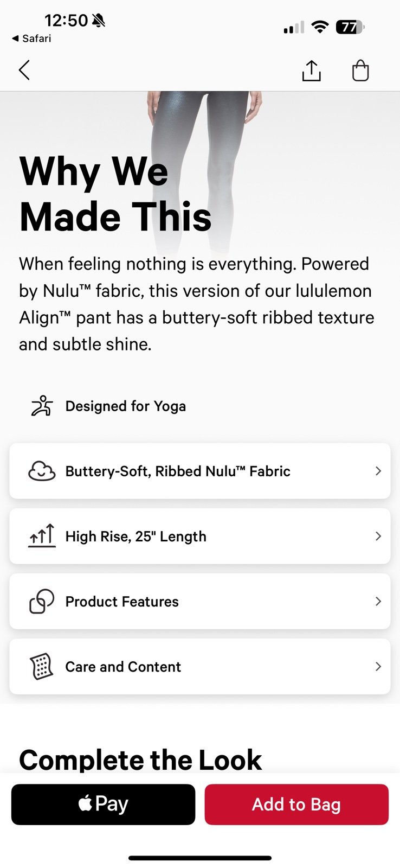
Task: Expand High Rise 25" Length chevron
Action: tap(378, 536)
